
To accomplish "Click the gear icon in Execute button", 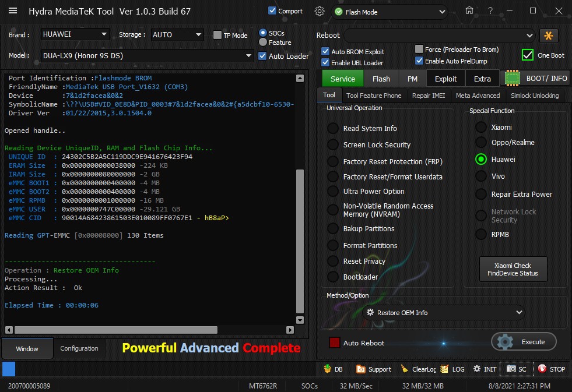I will (x=505, y=342).
